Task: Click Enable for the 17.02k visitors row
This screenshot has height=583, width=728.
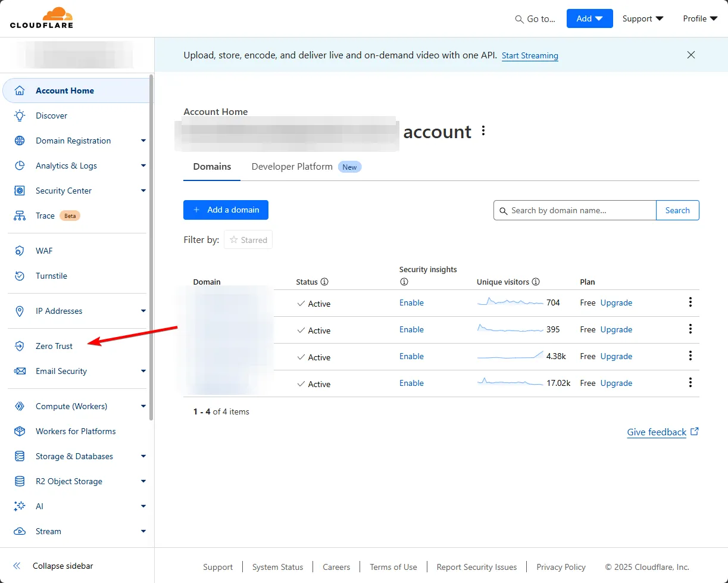Action: pyautogui.click(x=411, y=383)
